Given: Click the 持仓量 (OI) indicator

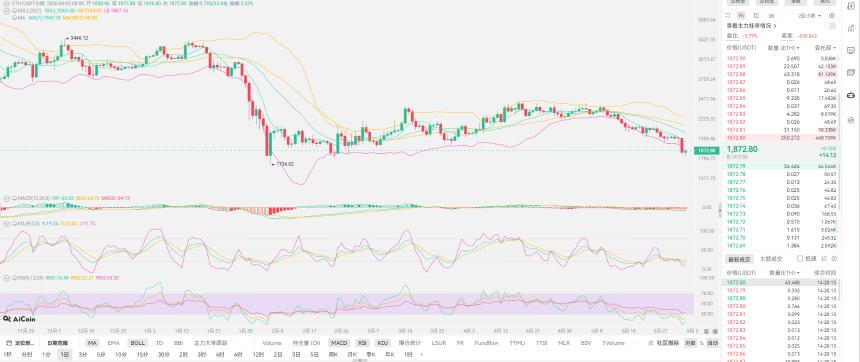Looking at the screenshot, I should coord(306,343).
